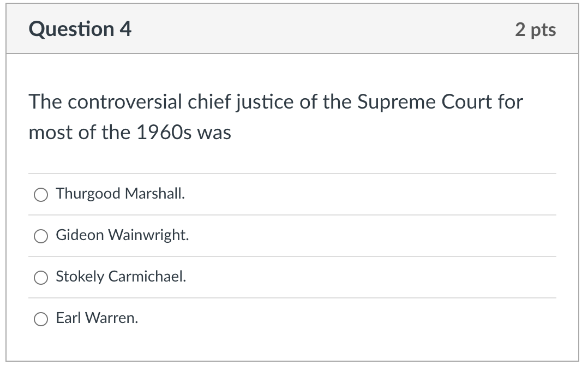Click the 'Thurgood Marshall.' answer label text
Viewport: 588px width, 371px height.
pyautogui.click(x=121, y=194)
